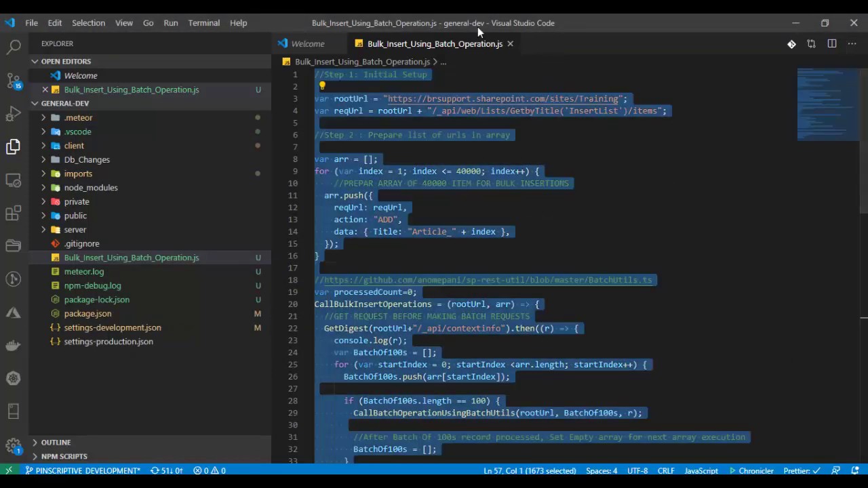This screenshot has height=488, width=868.
Task: Click Ln 57, Col 1 cursor position
Action: point(530,470)
